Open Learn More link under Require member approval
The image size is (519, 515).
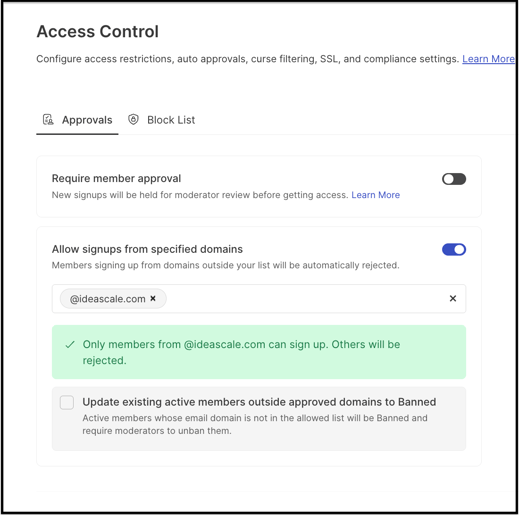coord(376,195)
